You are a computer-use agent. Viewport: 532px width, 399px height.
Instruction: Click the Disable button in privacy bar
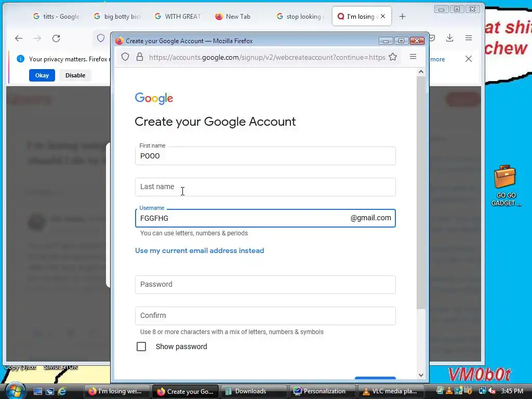pos(75,75)
